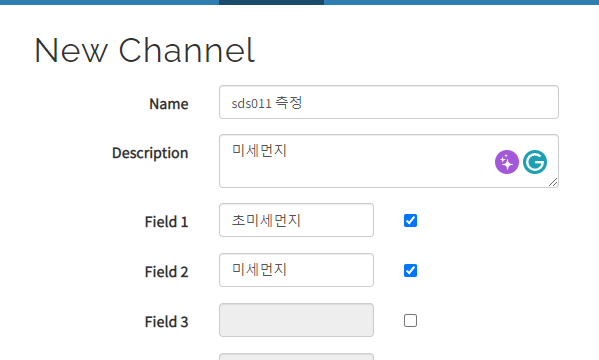Select the dark highlighted tab in top bar
Screen dimensions: 599x360
271,2
